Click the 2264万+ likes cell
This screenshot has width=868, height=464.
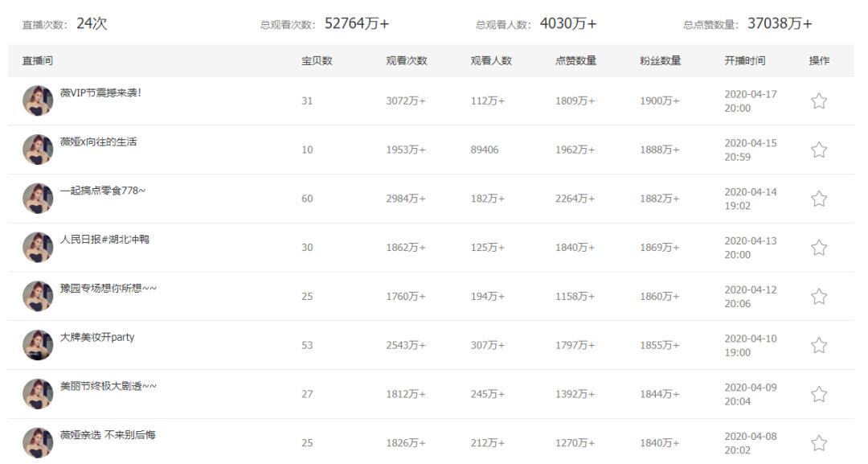pos(575,198)
